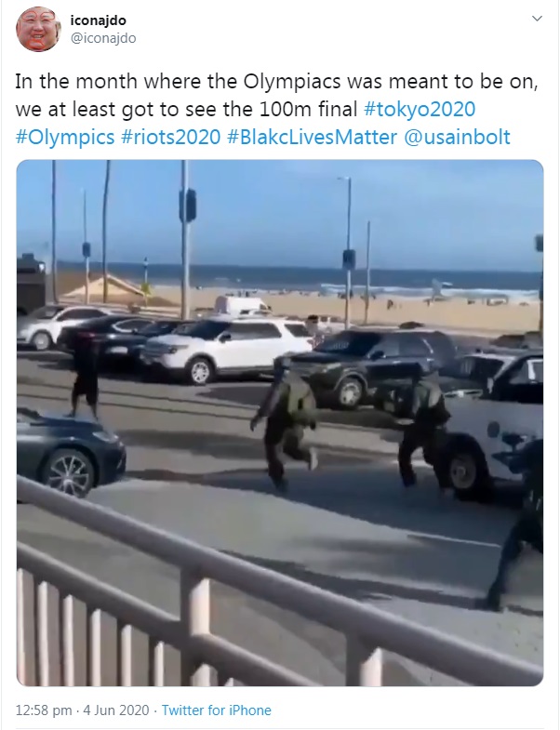Select the tweet body text

tap(276, 110)
